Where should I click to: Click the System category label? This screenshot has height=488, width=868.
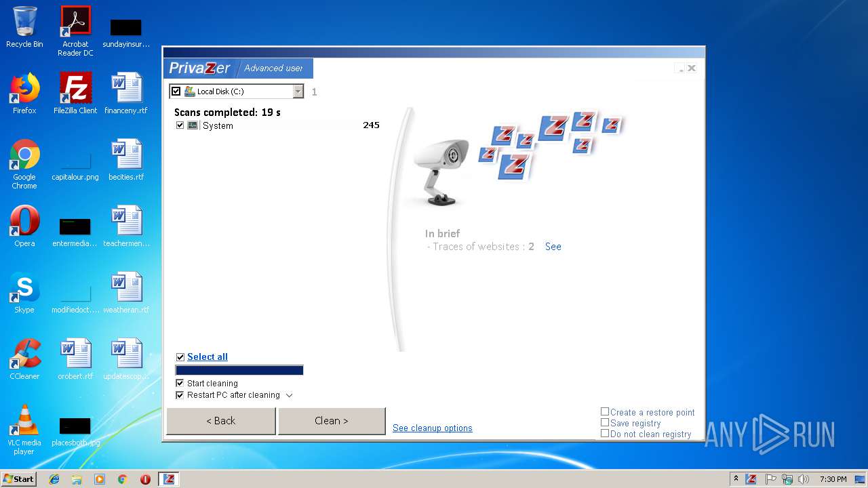pyautogui.click(x=218, y=125)
